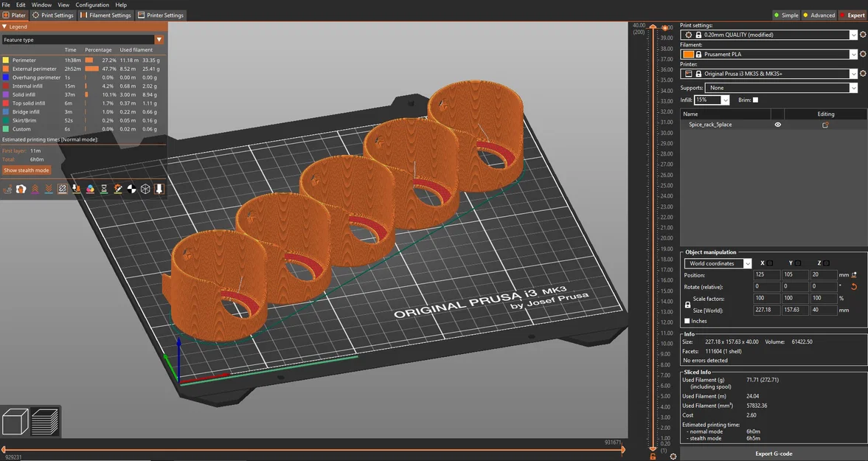
Task: Switch to the 3D editor view cube
Action: pyautogui.click(x=15, y=421)
